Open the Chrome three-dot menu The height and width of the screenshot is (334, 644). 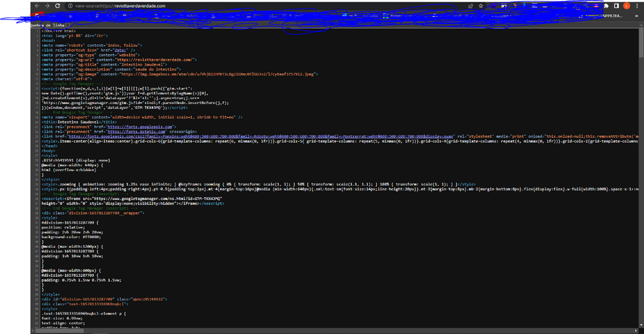tap(637, 6)
